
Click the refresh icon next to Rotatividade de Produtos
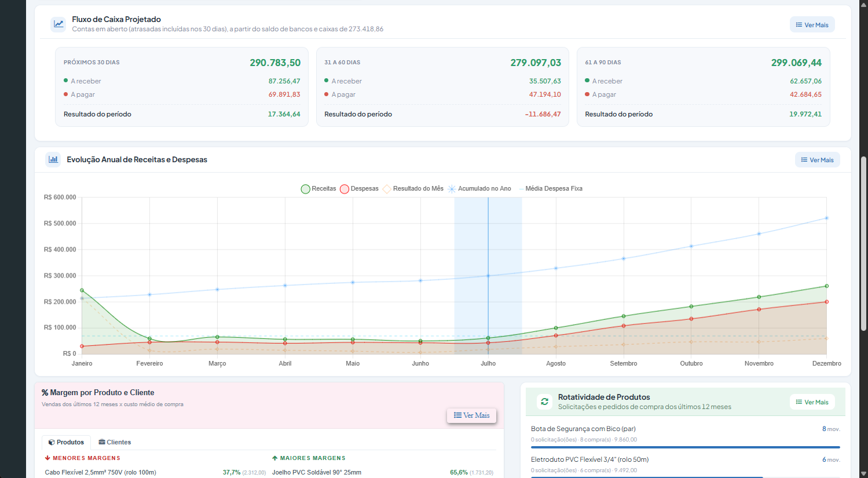[544, 402]
